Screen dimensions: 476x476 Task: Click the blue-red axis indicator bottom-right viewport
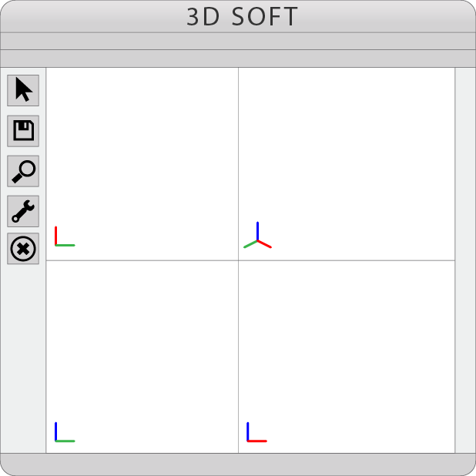pyautogui.click(x=254, y=434)
